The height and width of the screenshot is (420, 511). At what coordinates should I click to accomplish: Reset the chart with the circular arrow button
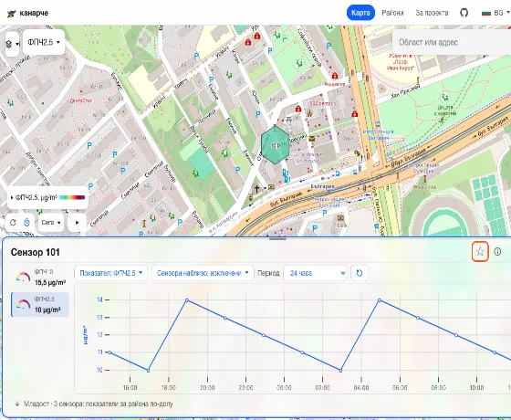tap(360, 273)
